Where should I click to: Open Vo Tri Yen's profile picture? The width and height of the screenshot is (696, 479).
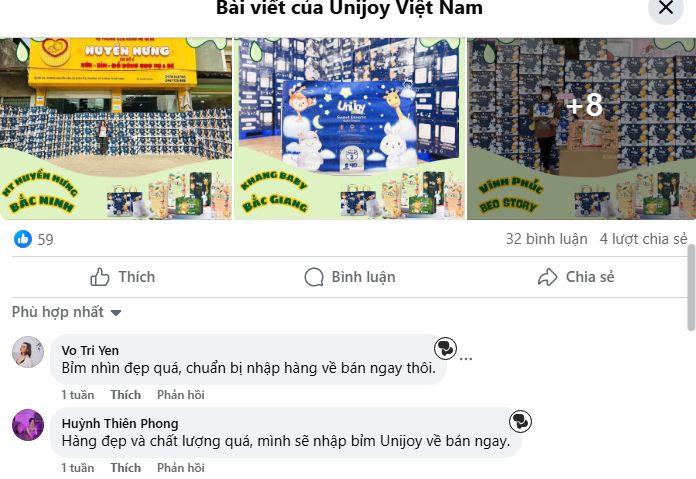click(28, 352)
